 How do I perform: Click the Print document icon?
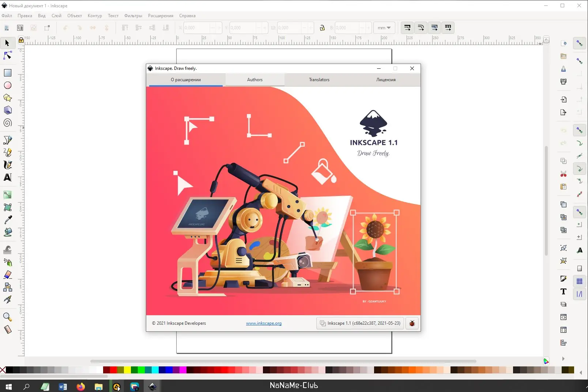click(x=563, y=82)
